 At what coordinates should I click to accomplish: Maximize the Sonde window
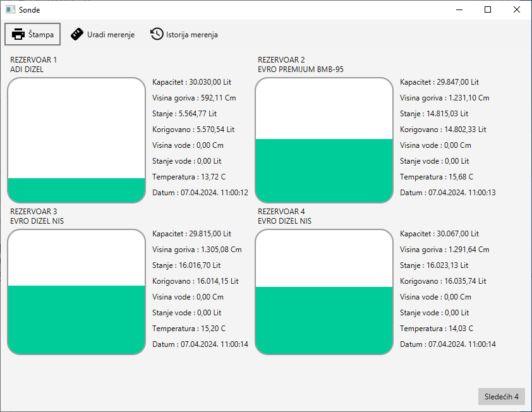coord(488,9)
